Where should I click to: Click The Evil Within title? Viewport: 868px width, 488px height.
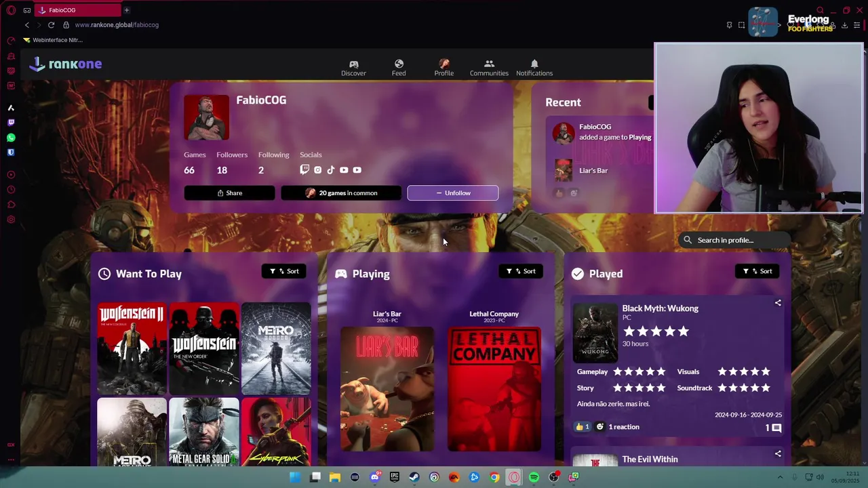(650, 460)
